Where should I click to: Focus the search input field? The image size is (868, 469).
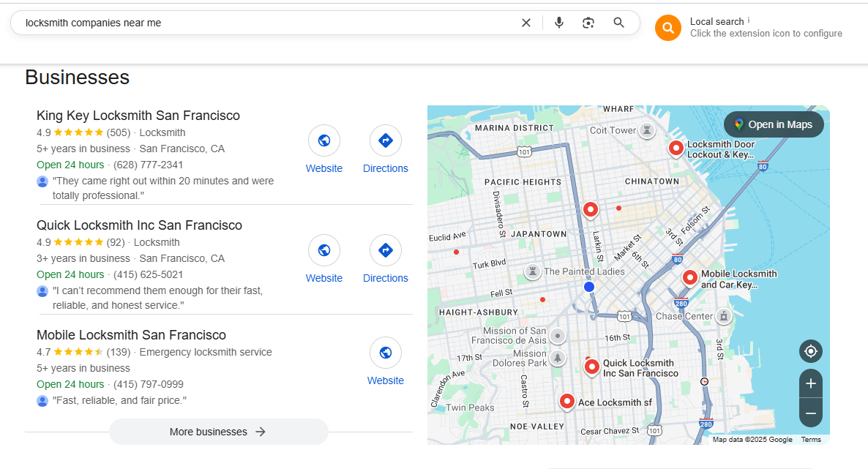[263, 23]
